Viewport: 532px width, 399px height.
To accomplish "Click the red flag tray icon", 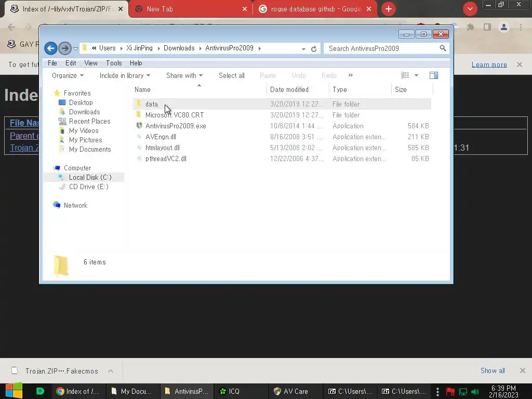I will pyautogui.click(x=450, y=392).
